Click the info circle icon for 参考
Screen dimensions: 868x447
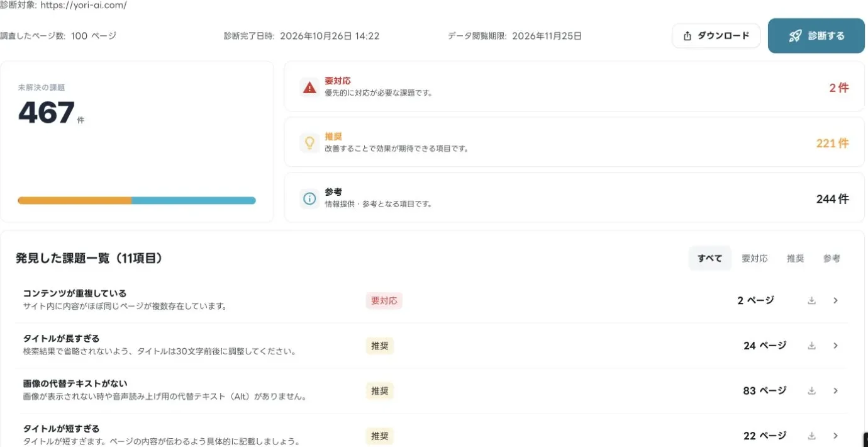pos(309,199)
